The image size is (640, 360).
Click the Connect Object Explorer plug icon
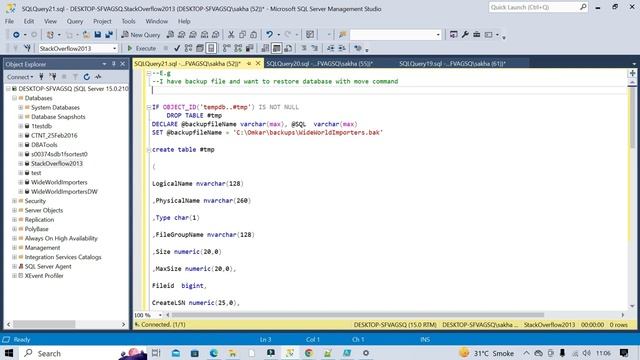41,77
